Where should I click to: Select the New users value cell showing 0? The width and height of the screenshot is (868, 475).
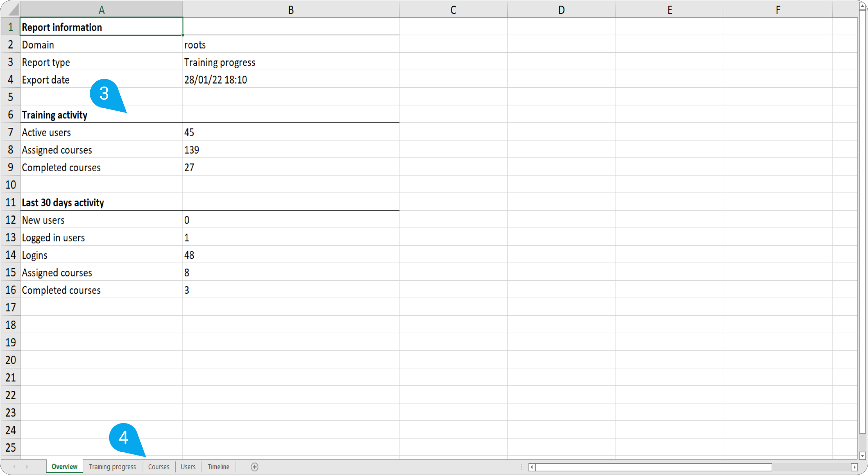click(291, 220)
